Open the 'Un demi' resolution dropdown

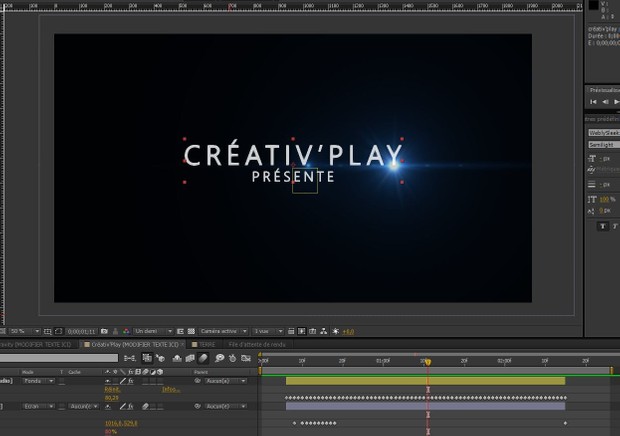click(x=153, y=331)
